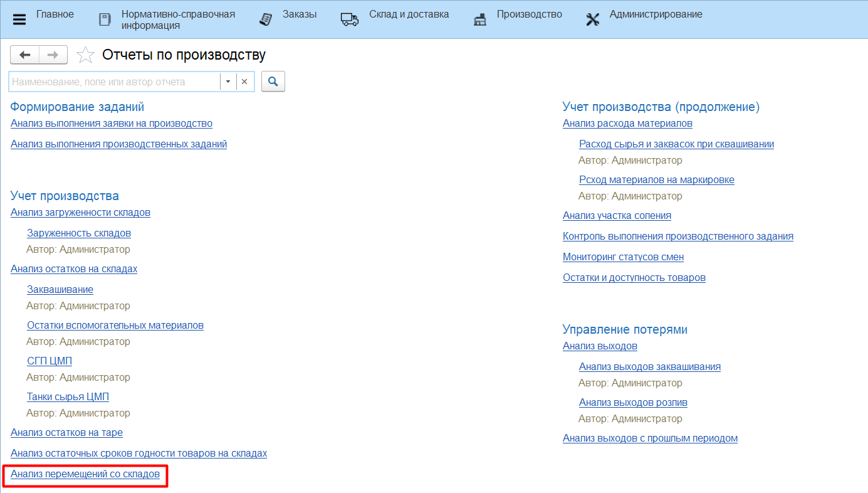Click the wrench icon for Администрирование
Image resolution: width=868 pixels, height=493 pixels.
point(592,19)
